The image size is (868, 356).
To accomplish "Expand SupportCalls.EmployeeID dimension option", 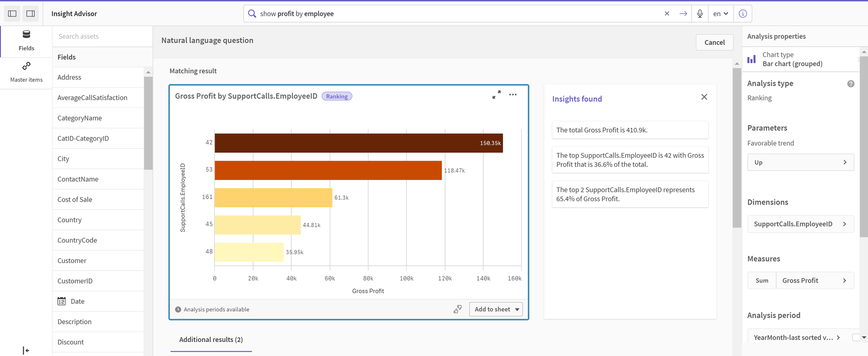I will pos(800,224).
